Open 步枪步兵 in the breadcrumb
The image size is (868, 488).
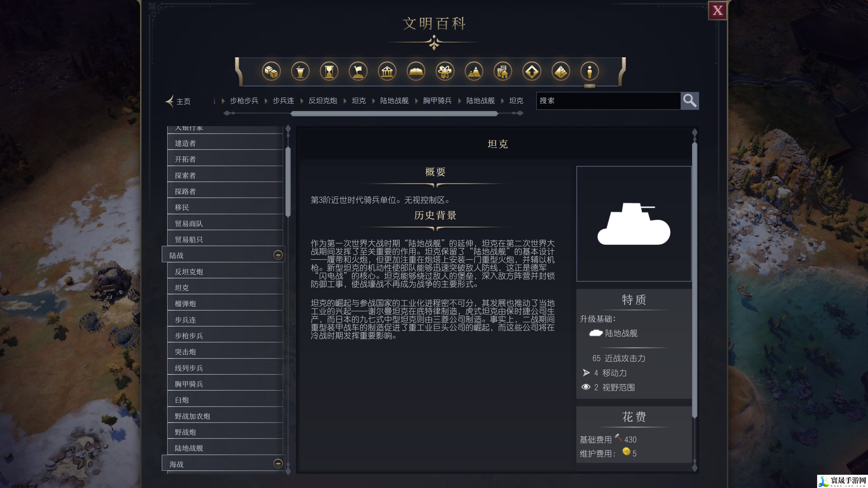244,101
